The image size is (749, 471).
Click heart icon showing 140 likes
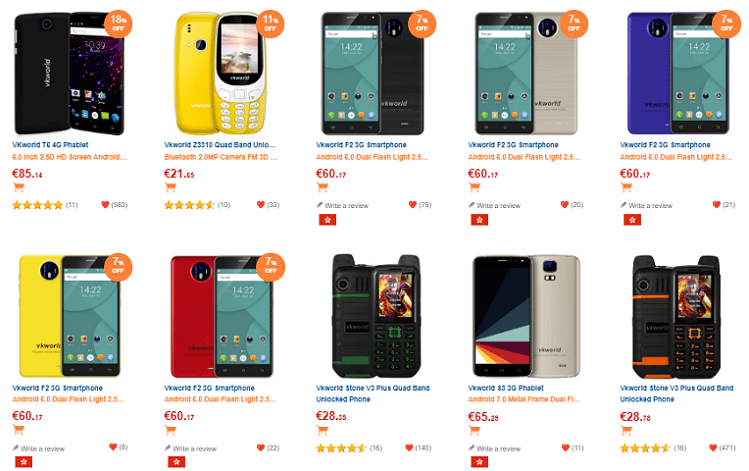click(409, 448)
